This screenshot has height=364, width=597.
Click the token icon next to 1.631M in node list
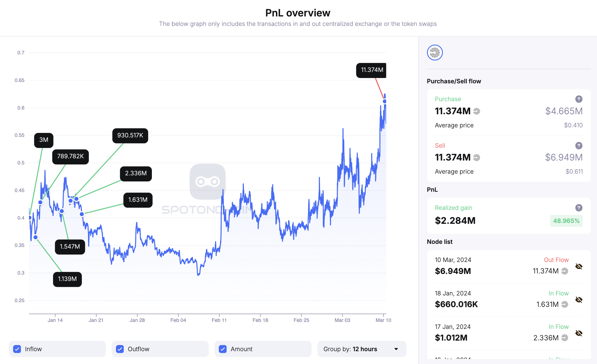pyautogui.click(x=565, y=305)
